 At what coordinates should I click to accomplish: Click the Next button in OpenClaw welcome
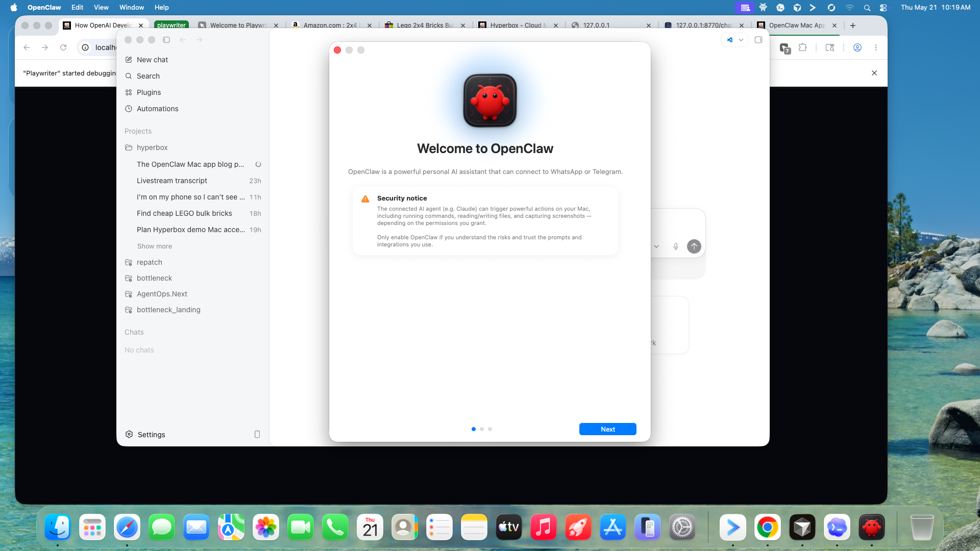point(607,429)
